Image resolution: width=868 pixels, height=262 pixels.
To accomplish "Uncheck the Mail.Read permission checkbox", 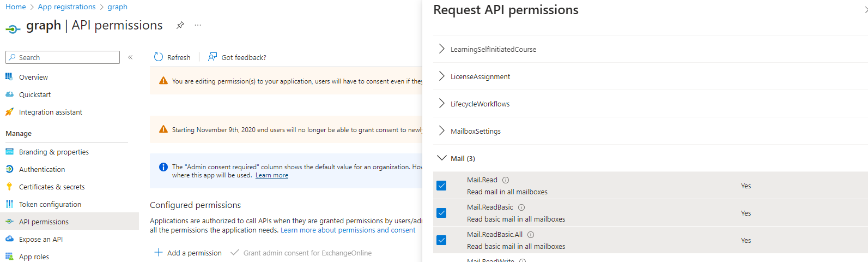I will [x=441, y=186].
